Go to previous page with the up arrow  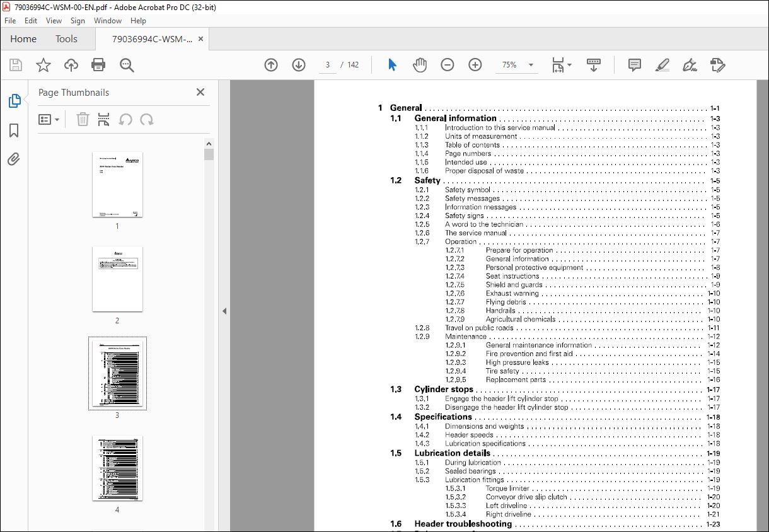click(271, 65)
